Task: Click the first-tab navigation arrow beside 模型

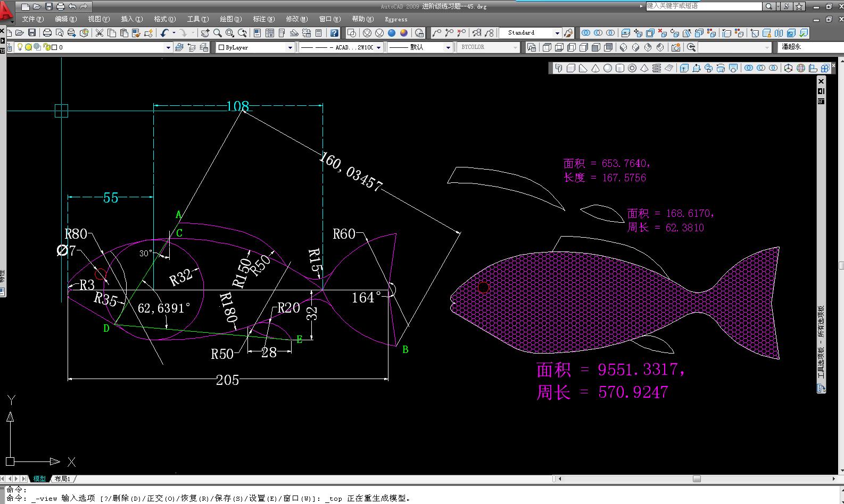Action: click(x=3, y=479)
